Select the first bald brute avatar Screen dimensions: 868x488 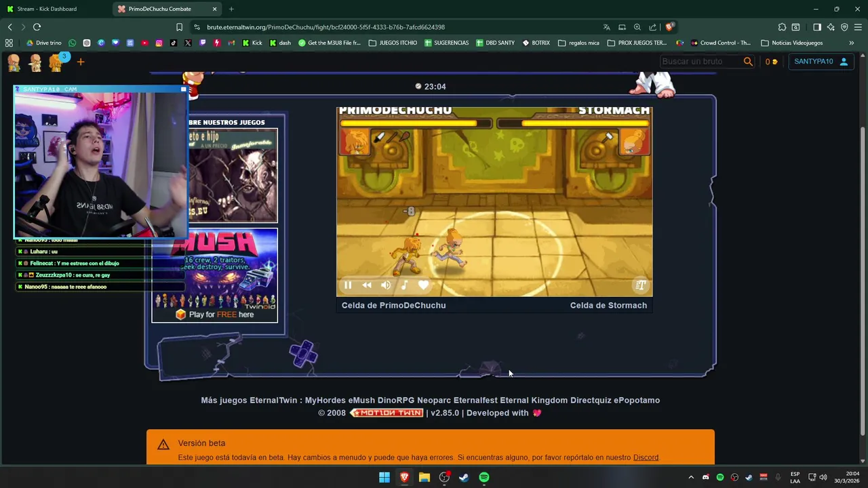point(14,62)
